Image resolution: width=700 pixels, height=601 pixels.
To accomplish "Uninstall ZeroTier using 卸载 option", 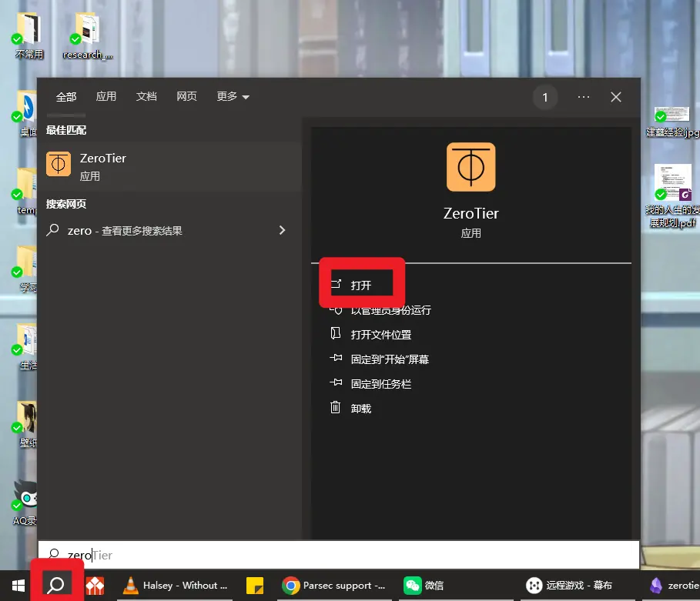I will 360,409.
